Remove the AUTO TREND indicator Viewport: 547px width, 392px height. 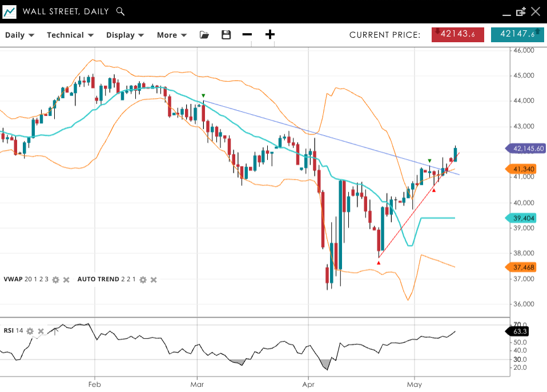(154, 280)
